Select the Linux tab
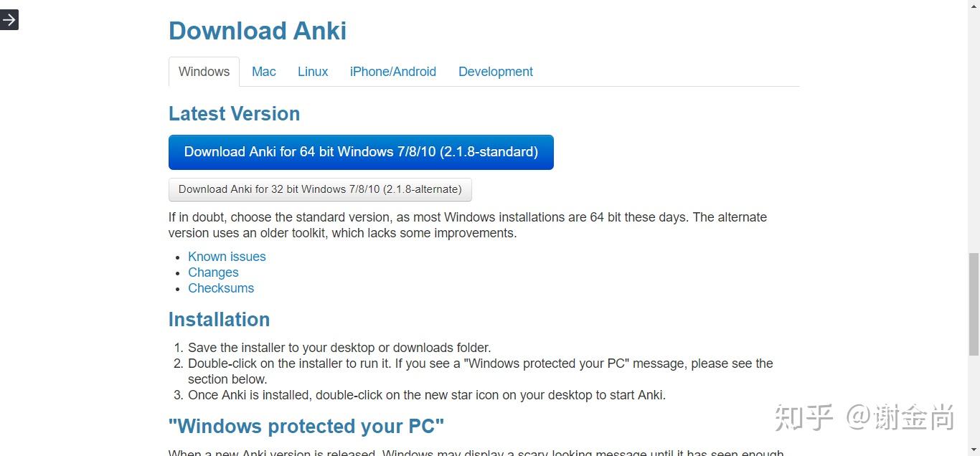Viewport: 980px width, 456px height. click(x=313, y=72)
